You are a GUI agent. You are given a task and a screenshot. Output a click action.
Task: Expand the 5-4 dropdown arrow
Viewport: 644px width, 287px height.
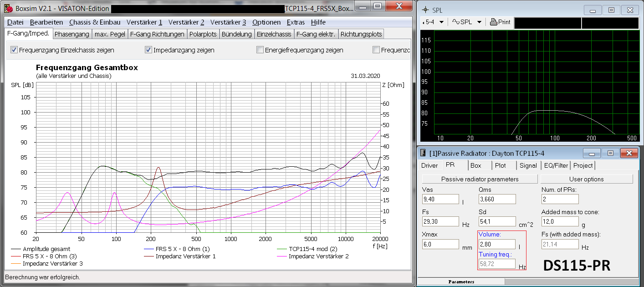click(442, 22)
